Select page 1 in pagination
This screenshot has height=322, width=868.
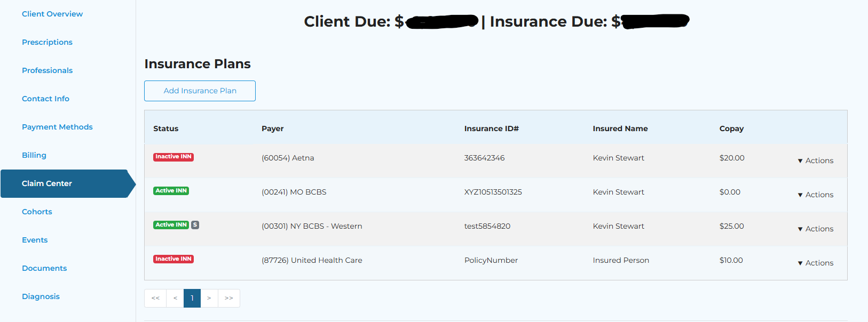(x=192, y=298)
